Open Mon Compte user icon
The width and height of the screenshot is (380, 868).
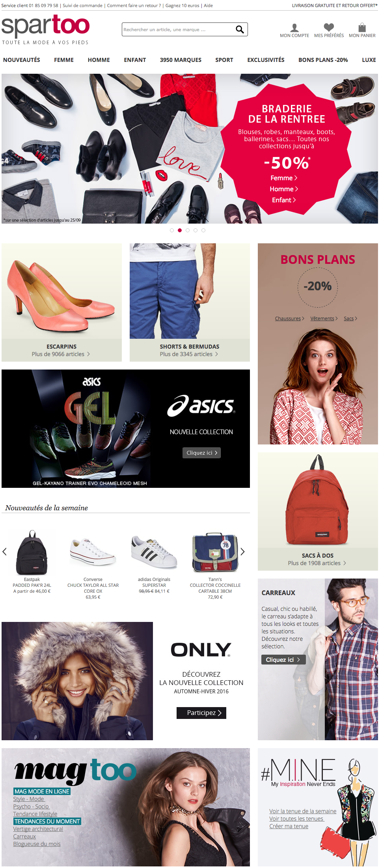[x=294, y=28]
